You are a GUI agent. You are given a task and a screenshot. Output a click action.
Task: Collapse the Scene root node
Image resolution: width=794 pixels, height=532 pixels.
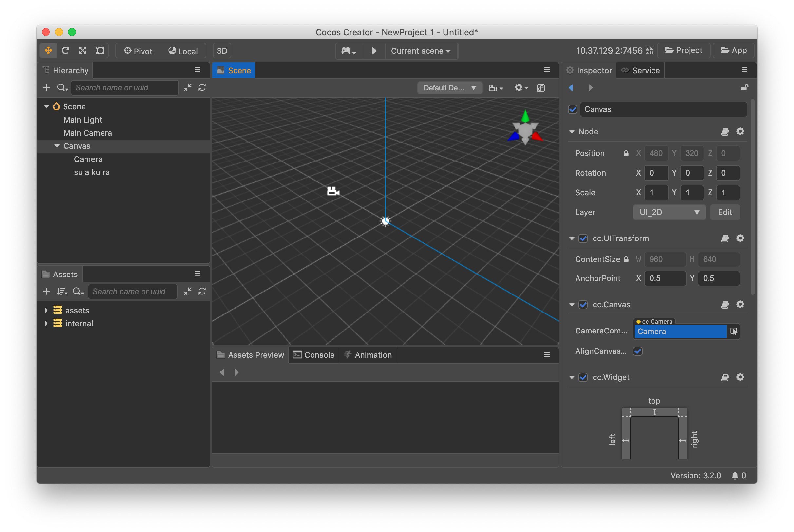coord(47,106)
